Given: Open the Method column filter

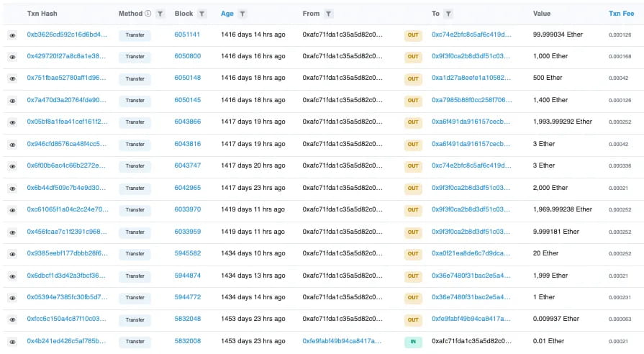Looking at the screenshot, I should click(160, 14).
